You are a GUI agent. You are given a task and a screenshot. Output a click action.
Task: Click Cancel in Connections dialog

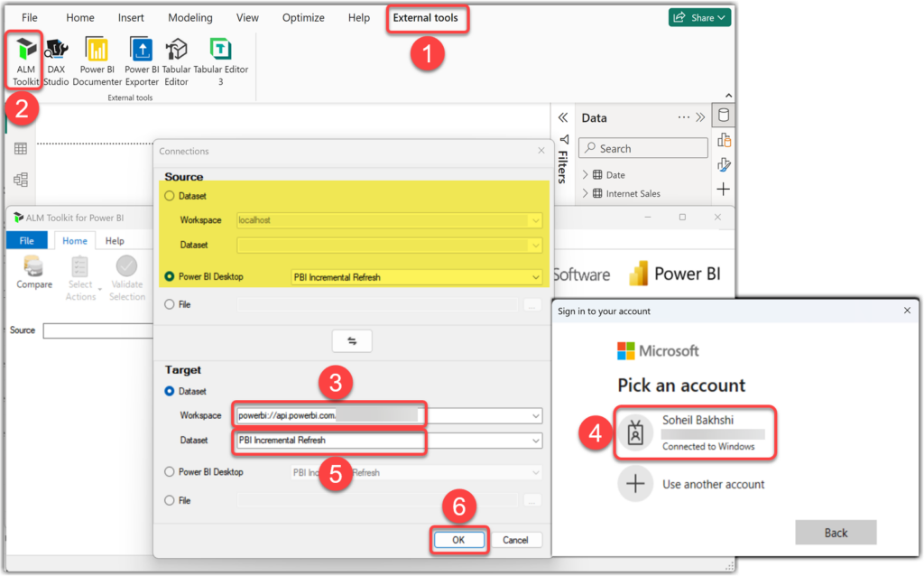(x=515, y=540)
